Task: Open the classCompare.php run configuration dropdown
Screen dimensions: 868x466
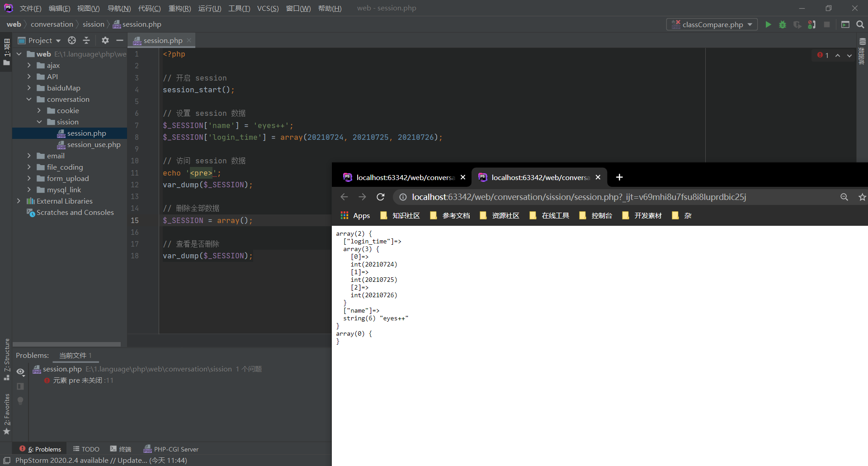Action: tap(750, 24)
